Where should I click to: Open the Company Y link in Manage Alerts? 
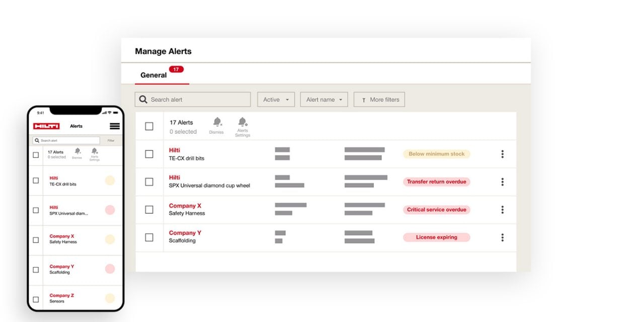185,232
